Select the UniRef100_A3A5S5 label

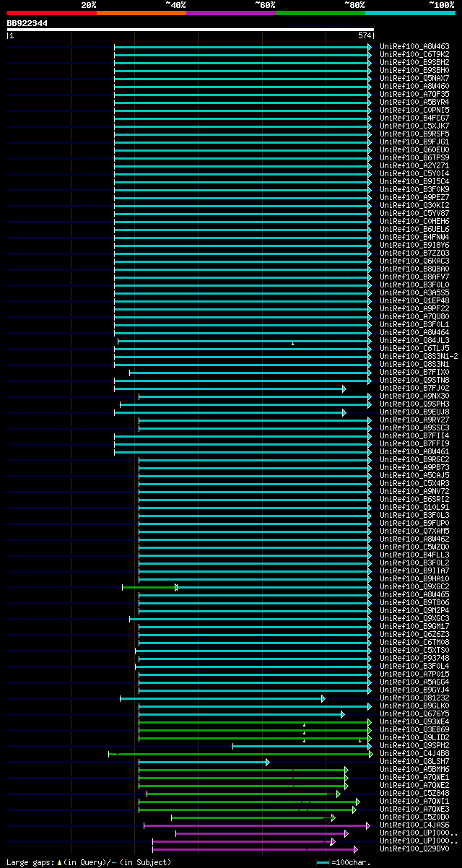[414, 292]
